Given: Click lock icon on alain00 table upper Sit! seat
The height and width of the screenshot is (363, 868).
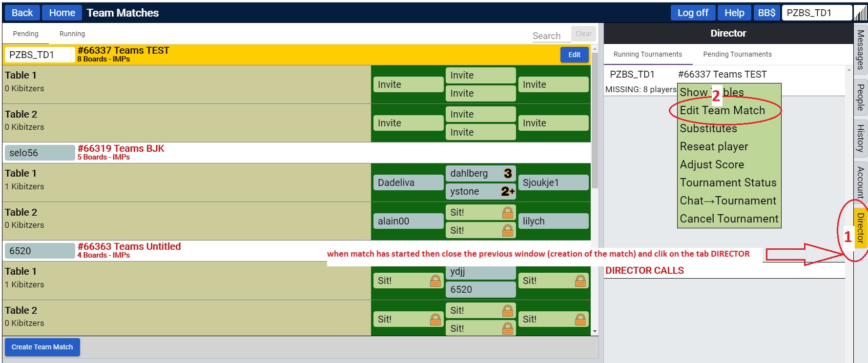Looking at the screenshot, I should tap(508, 212).
